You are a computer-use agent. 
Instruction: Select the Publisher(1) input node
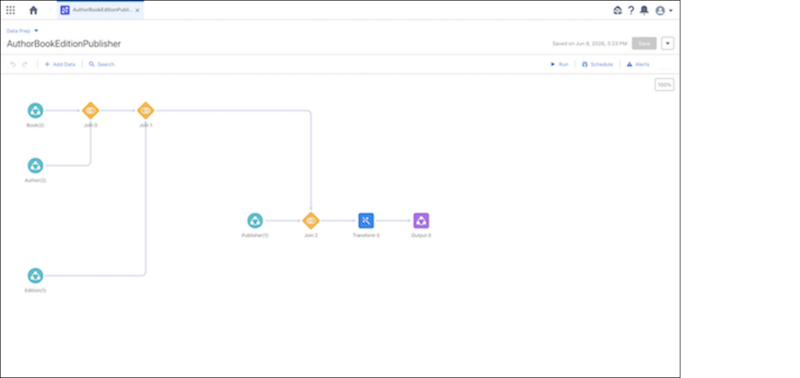pyautogui.click(x=255, y=220)
